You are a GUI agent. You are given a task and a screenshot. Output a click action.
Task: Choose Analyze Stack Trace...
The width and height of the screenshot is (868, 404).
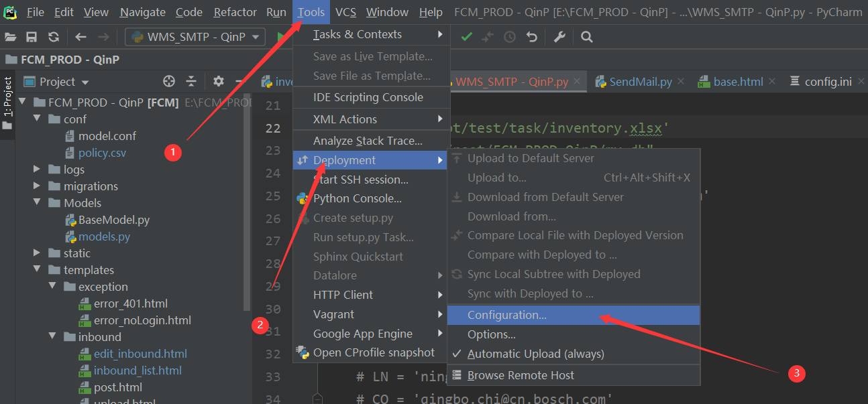pyautogui.click(x=371, y=141)
